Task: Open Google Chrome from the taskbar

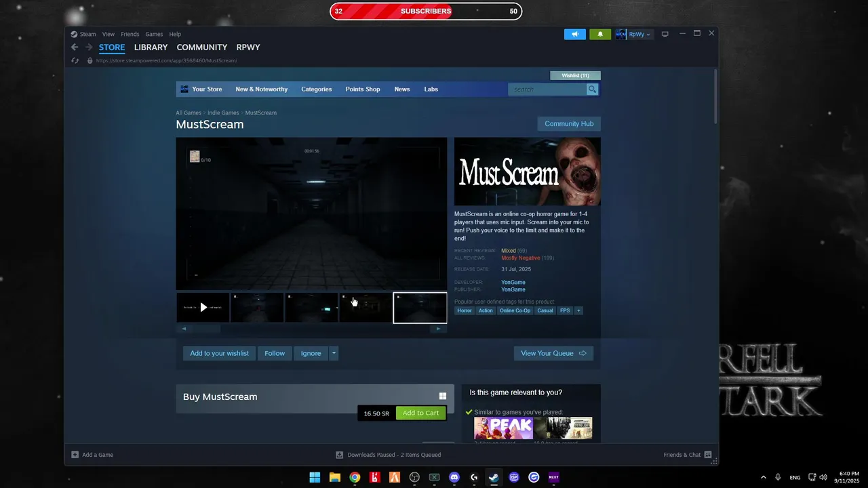Action: pyautogui.click(x=355, y=477)
